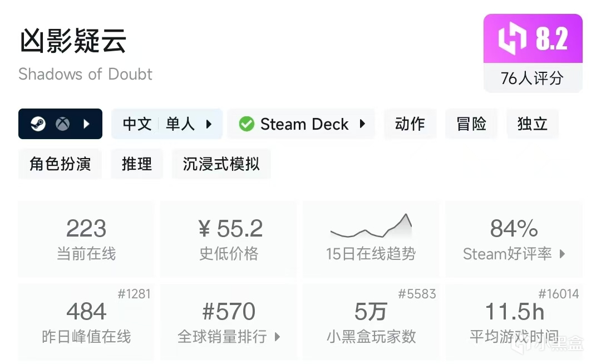
Task: Open the 沉浸式模拟 tag
Action: (221, 164)
